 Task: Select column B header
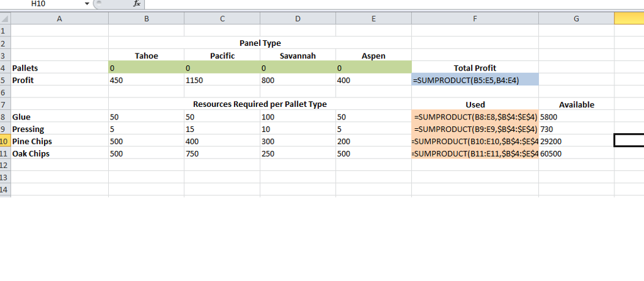[x=146, y=18]
